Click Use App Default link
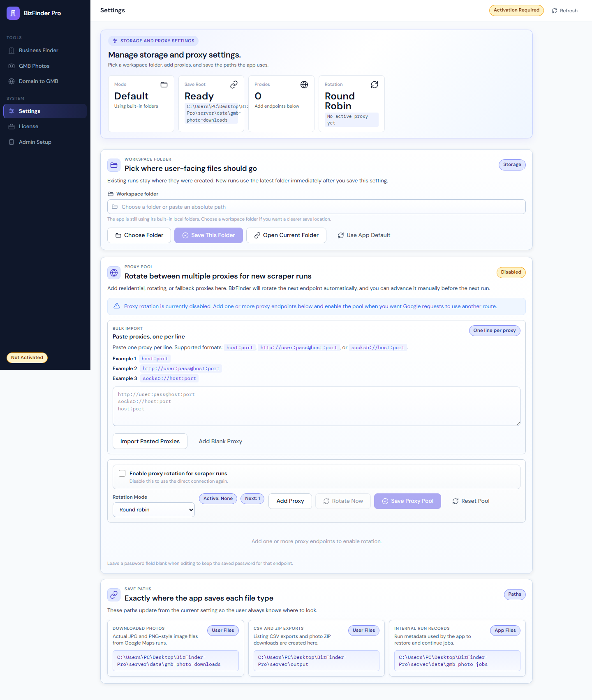The height and width of the screenshot is (700, 592). pyautogui.click(x=364, y=235)
